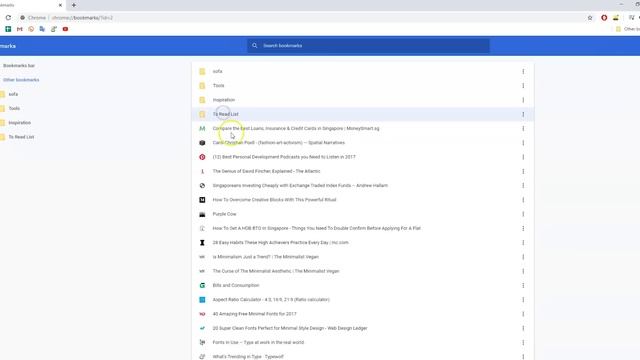Select The Genius of David Fincher bookmark
Viewport: 640px width, 360px height.
[362, 171]
